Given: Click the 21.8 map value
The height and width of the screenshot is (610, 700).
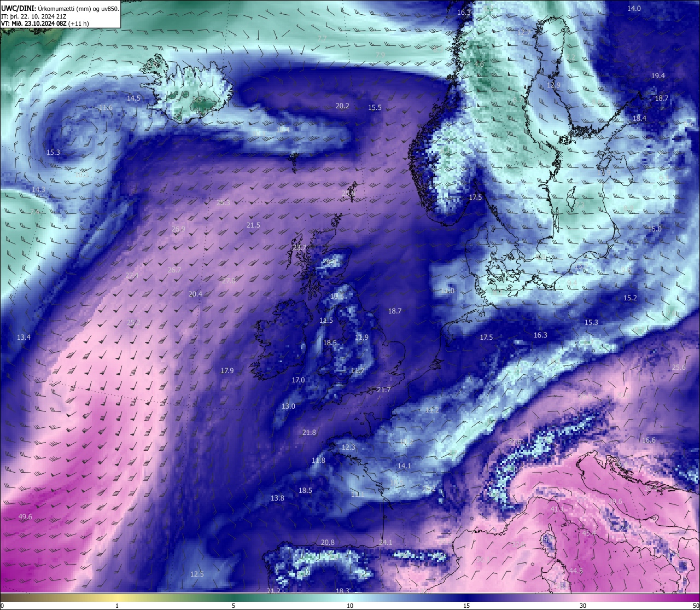Looking at the screenshot, I should pos(309,432).
